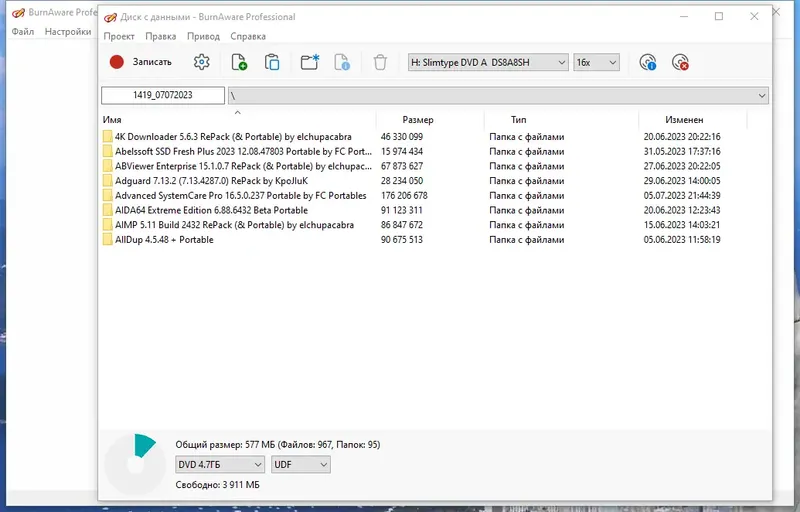
Task: Click size value 176 206 678
Action: [404, 196]
